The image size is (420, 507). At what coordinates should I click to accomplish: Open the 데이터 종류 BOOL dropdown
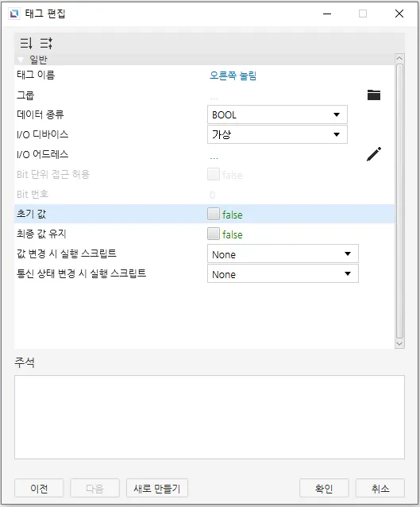[x=277, y=114]
